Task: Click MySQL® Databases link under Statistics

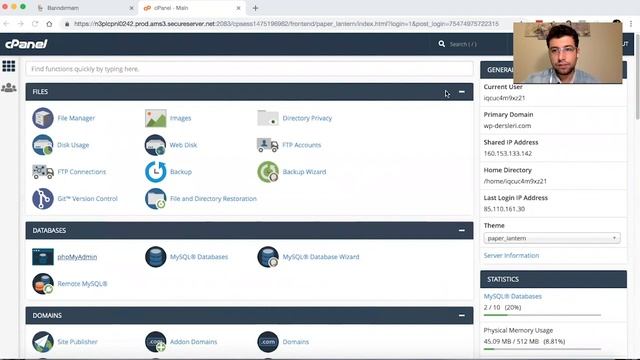Action: [513, 296]
